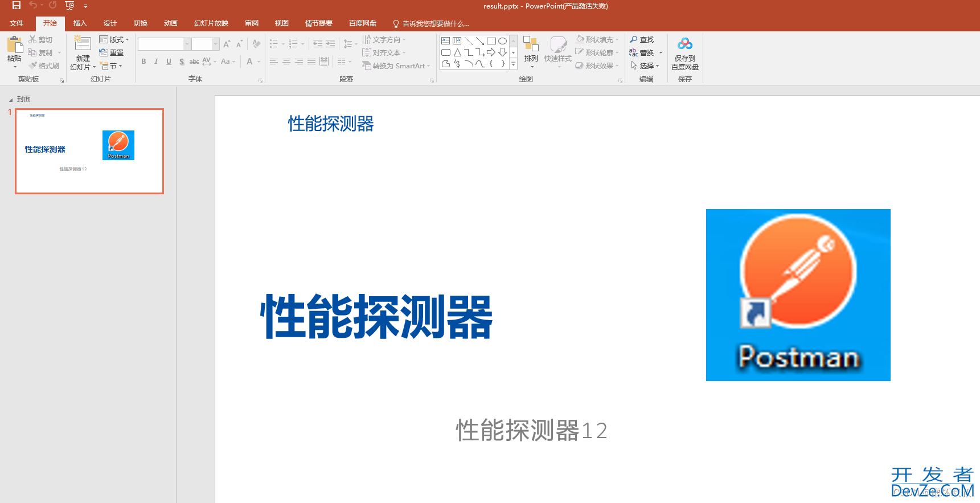Open the Layout (版式) dropdown

pyautogui.click(x=114, y=39)
